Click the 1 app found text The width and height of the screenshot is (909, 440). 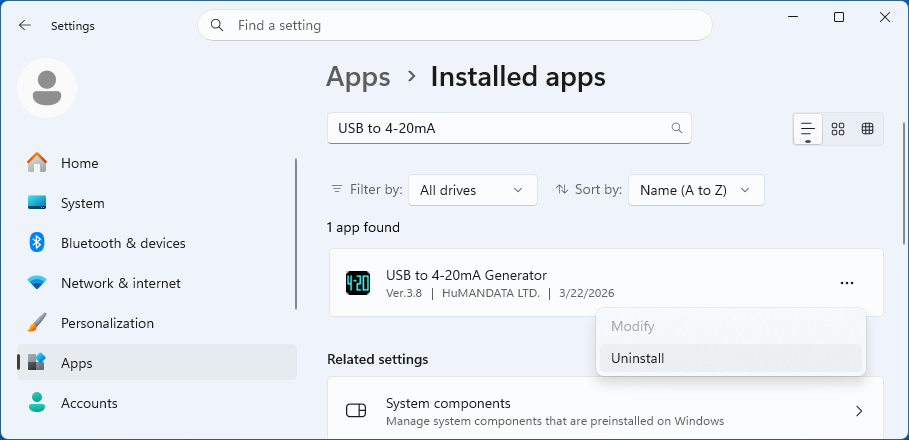[x=363, y=227]
